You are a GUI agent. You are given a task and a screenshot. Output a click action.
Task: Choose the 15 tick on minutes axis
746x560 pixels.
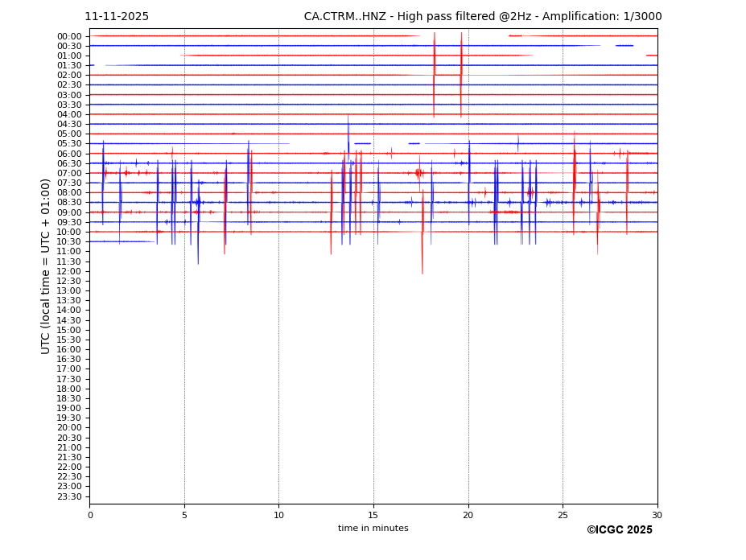(373, 515)
